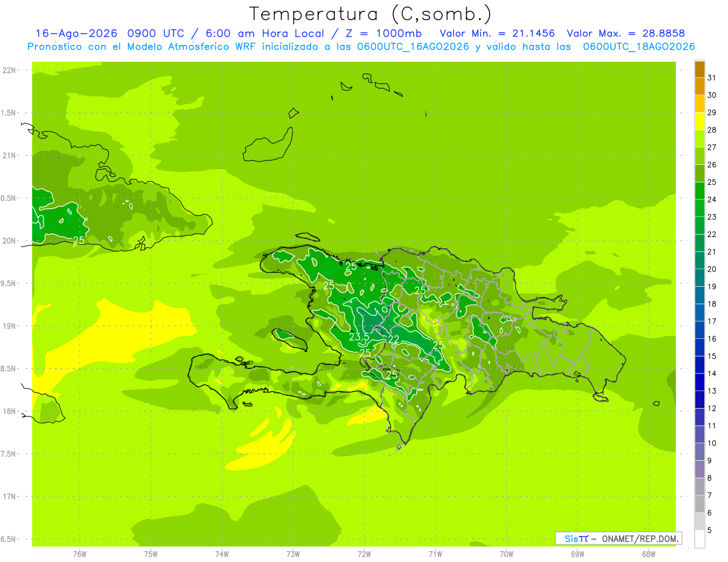Click the '12' value on color legend
The image size is (728, 562).
point(712,408)
